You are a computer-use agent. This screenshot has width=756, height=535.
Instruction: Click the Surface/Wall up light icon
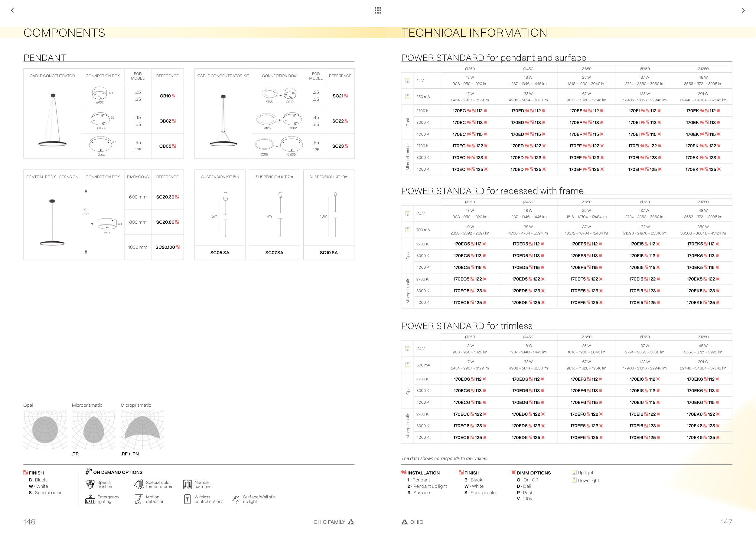(x=236, y=499)
